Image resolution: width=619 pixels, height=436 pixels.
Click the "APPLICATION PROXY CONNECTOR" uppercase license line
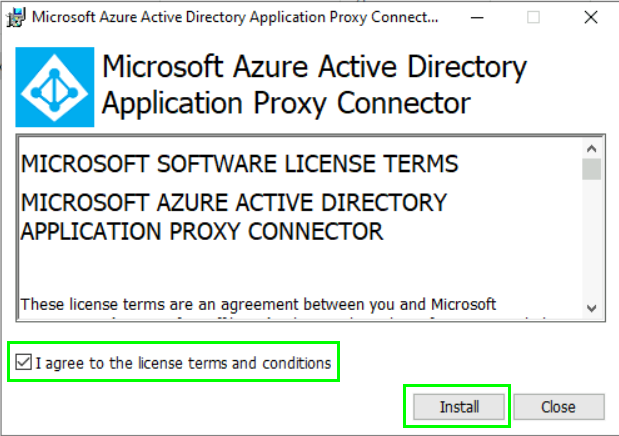click(x=202, y=231)
